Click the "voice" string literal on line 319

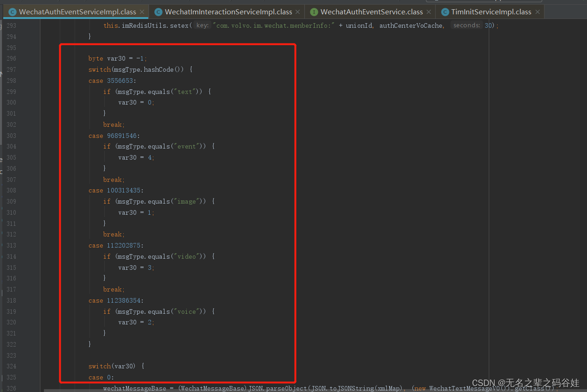[x=186, y=311]
